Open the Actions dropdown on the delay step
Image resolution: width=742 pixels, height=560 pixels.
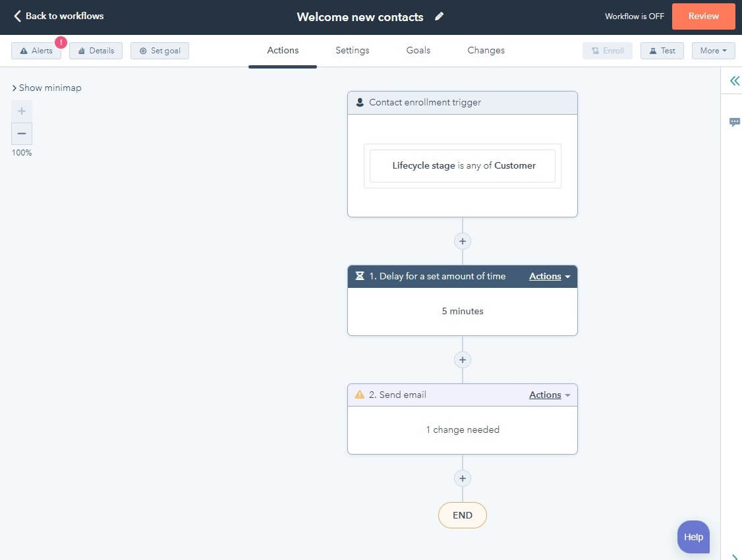click(549, 276)
